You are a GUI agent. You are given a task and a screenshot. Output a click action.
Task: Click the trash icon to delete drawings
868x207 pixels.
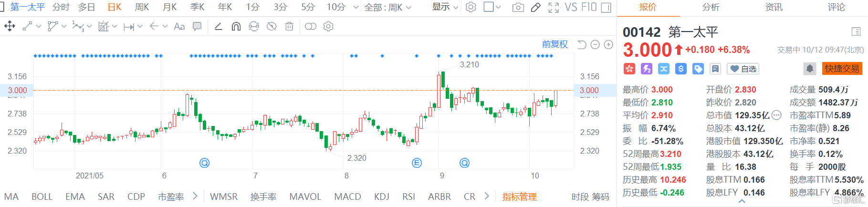[289, 27]
